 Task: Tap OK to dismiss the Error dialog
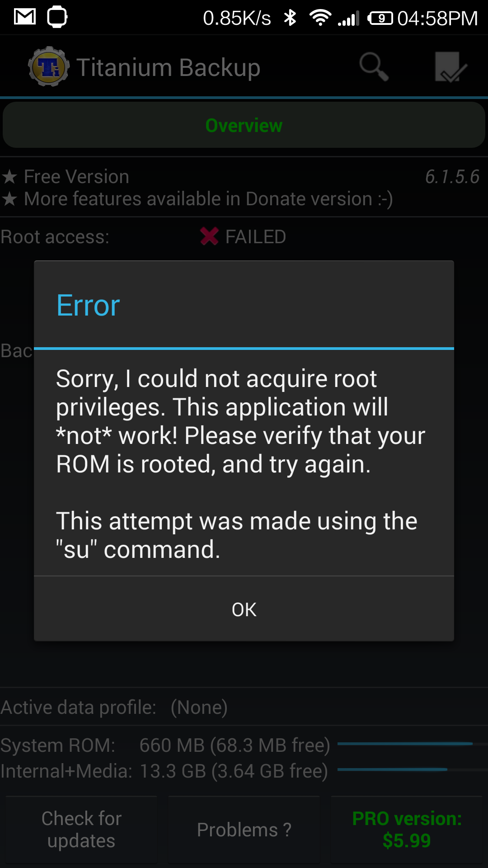[244, 609]
